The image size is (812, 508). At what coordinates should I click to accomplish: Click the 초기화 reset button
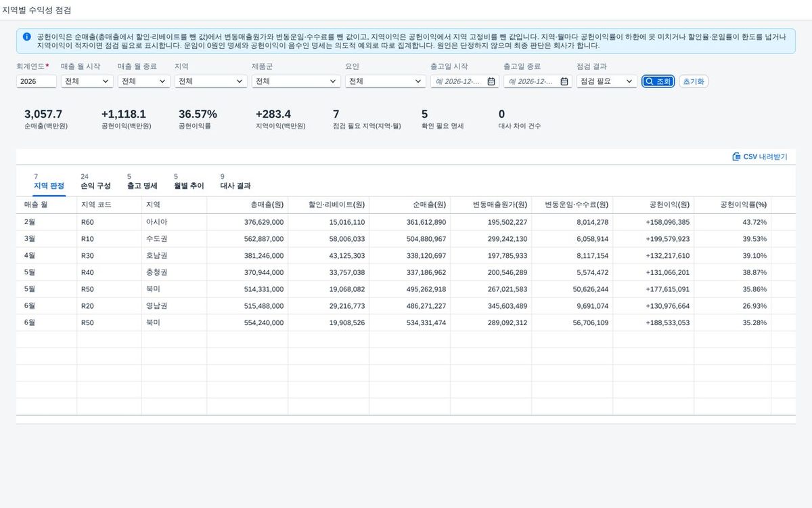click(x=694, y=81)
